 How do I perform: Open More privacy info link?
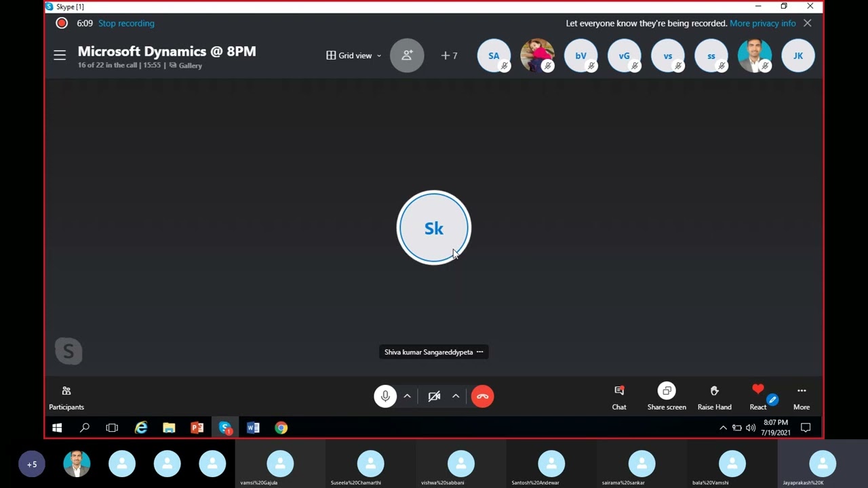pyautogui.click(x=762, y=23)
